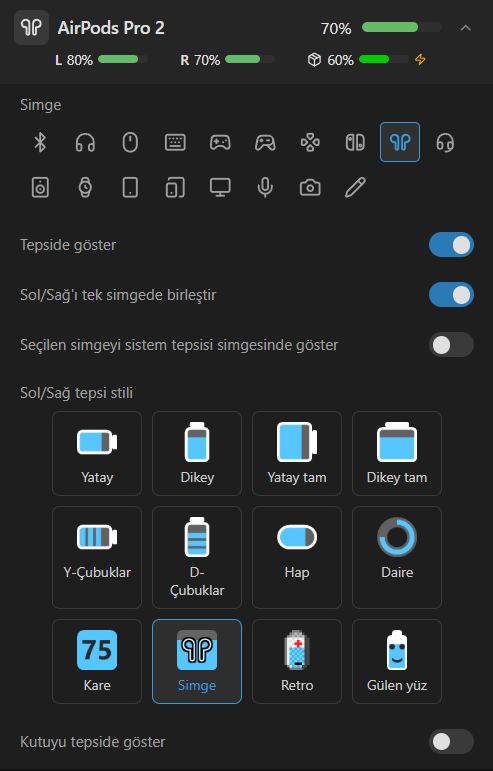Click the Simge section label

(40, 105)
